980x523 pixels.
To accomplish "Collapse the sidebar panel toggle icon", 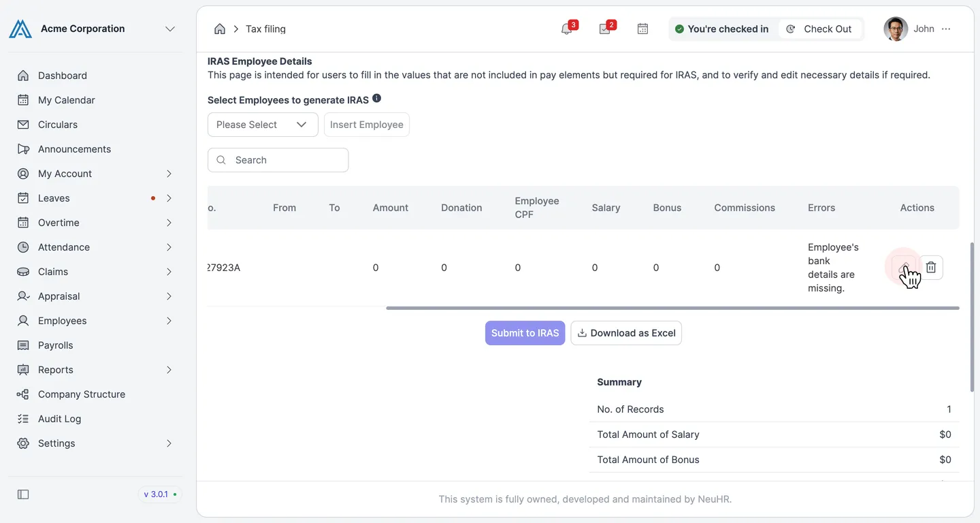I will click(x=23, y=494).
